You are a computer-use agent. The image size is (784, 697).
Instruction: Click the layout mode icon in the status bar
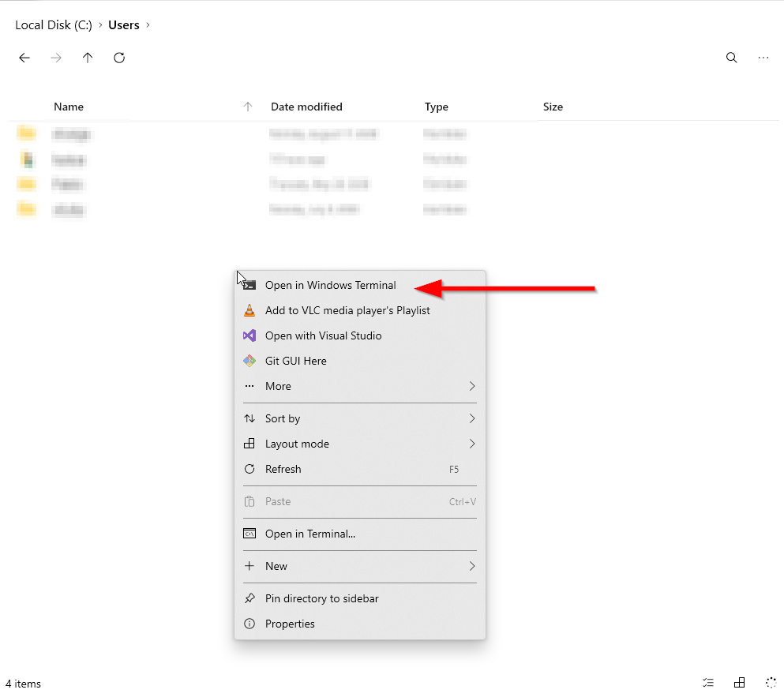740,682
